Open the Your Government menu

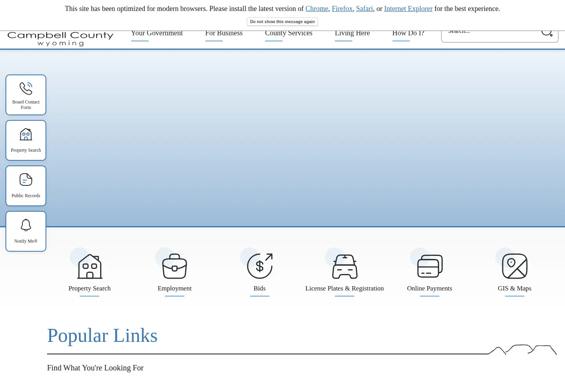click(x=157, y=33)
